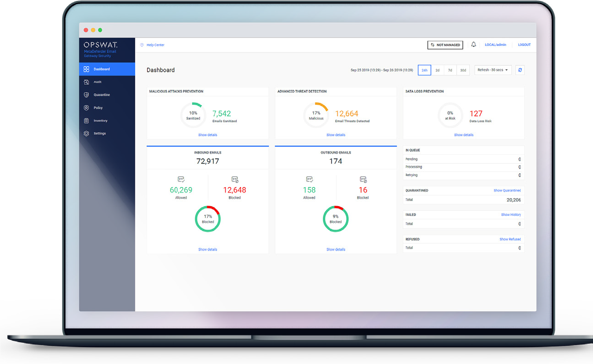Select the 24h time range
This screenshot has width=593, height=364.
(424, 70)
